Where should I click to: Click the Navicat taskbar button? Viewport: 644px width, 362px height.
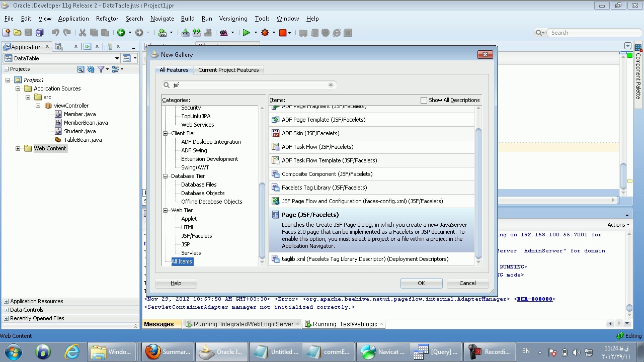[383, 352]
